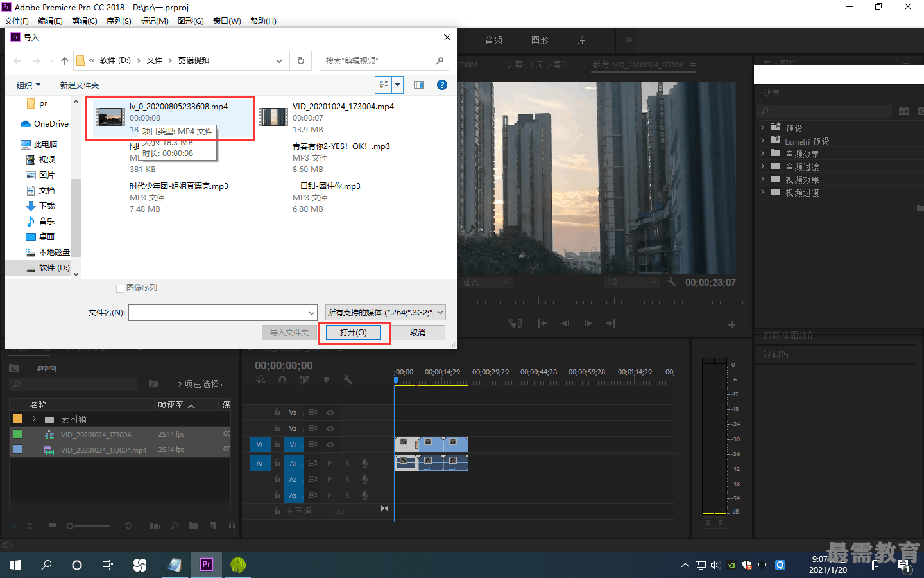Select 软件 (D:) drive in navigation tree
The height and width of the screenshot is (578, 924).
click(47, 268)
